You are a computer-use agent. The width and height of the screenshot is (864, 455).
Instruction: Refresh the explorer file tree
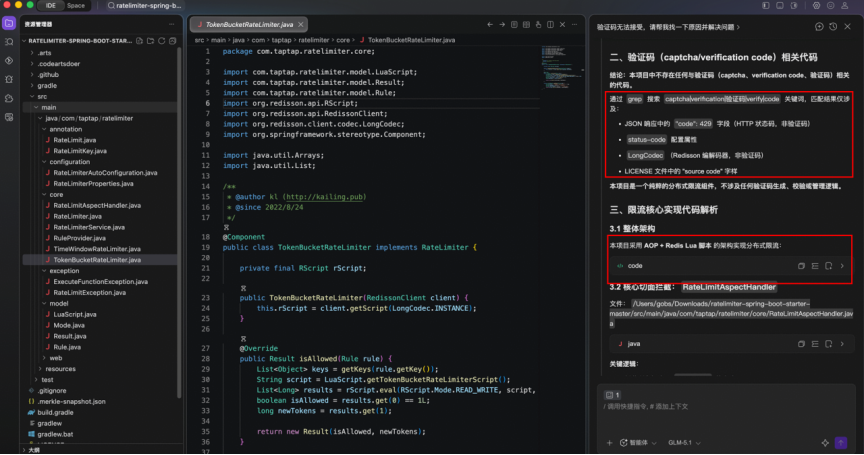161,41
